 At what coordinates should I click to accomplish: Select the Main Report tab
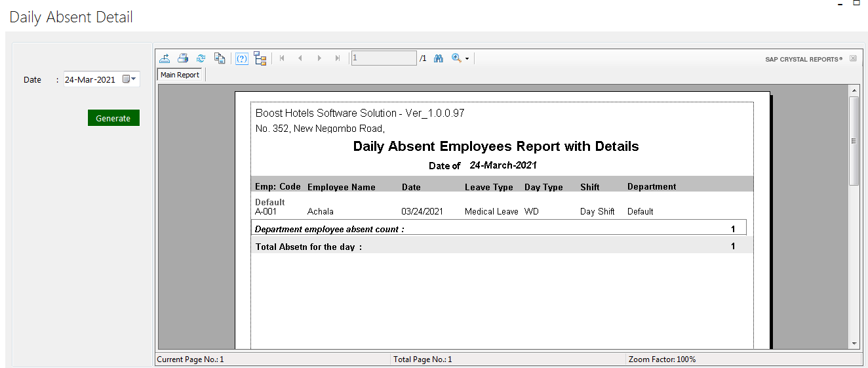click(x=180, y=75)
